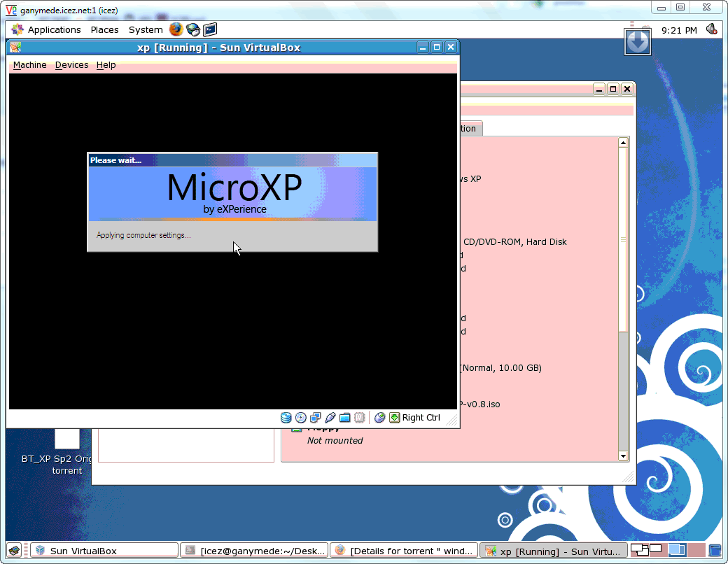Click the 'P-v0.8.iso' CD image entry
Viewport: 728px width, 564px height.
pos(480,404)
